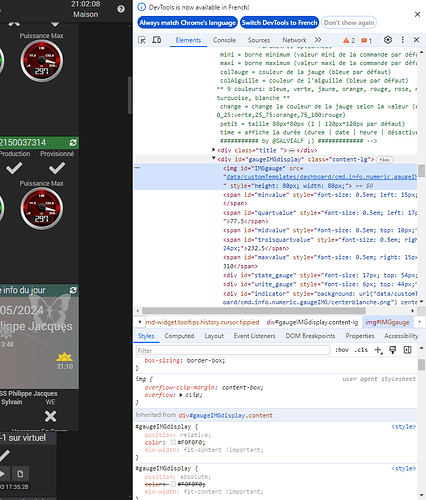This screenshot has height=500, width=426.
Task: Click the paint brush rendering emulation icon
Action: pyautogui.click(x=393, y=350)
